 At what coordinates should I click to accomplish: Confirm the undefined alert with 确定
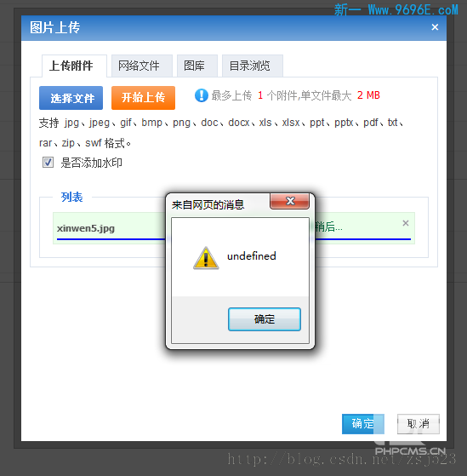[265, 319]
